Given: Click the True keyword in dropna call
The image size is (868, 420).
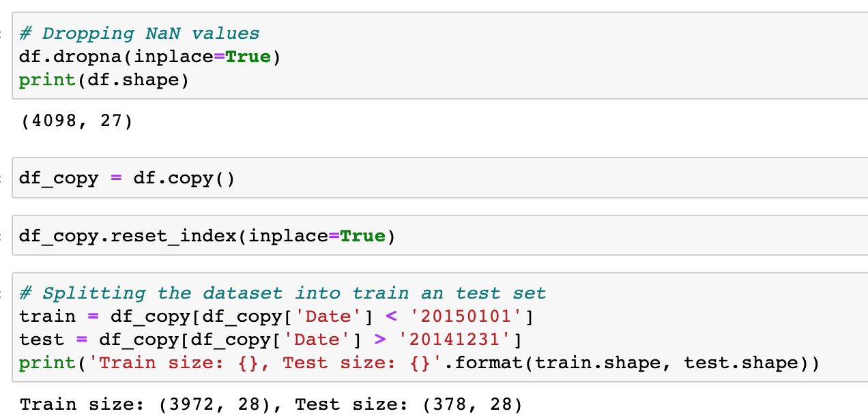Looking at the screenshot, I should pyautogui.click(x=248, y=57).
